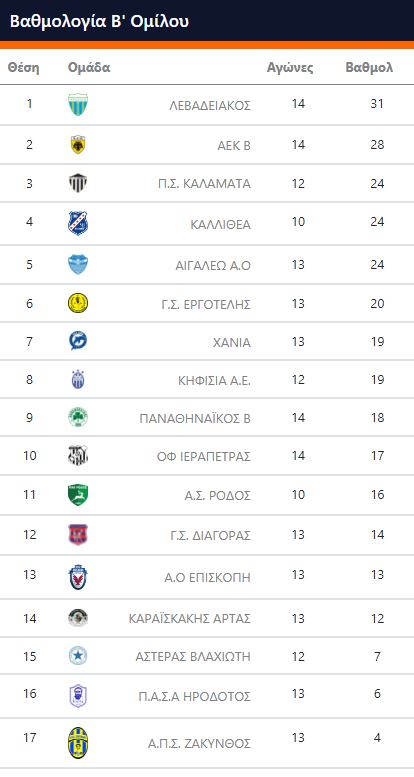Screen dimensions: 414x777
Task: Sort by the Θέση column header
Action: click(23, 67)
